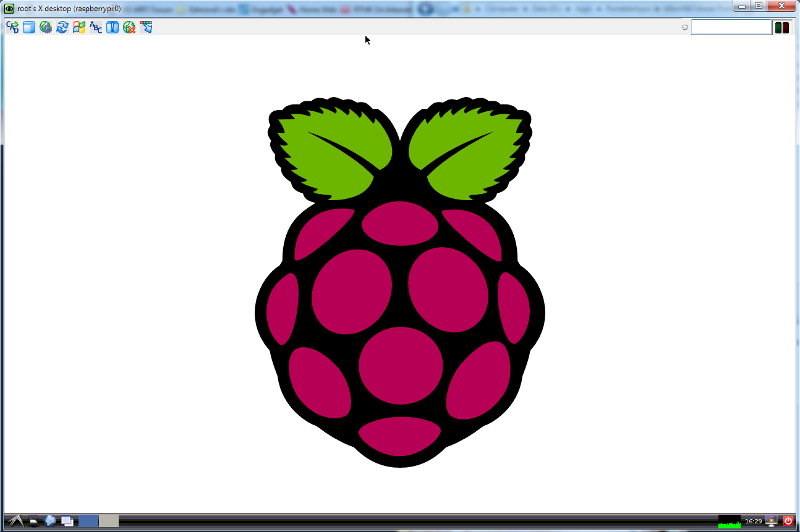Refresh the remote screen

click(62, 27)
